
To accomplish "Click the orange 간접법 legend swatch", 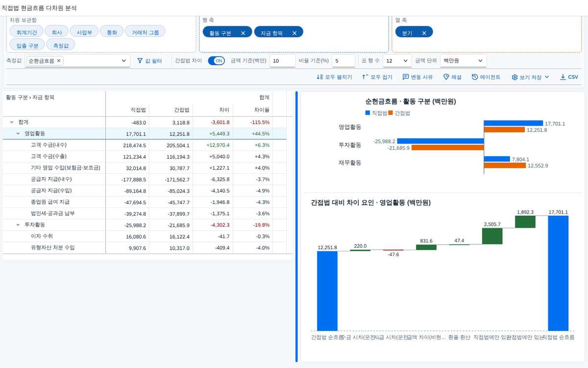I will [391, 113].
